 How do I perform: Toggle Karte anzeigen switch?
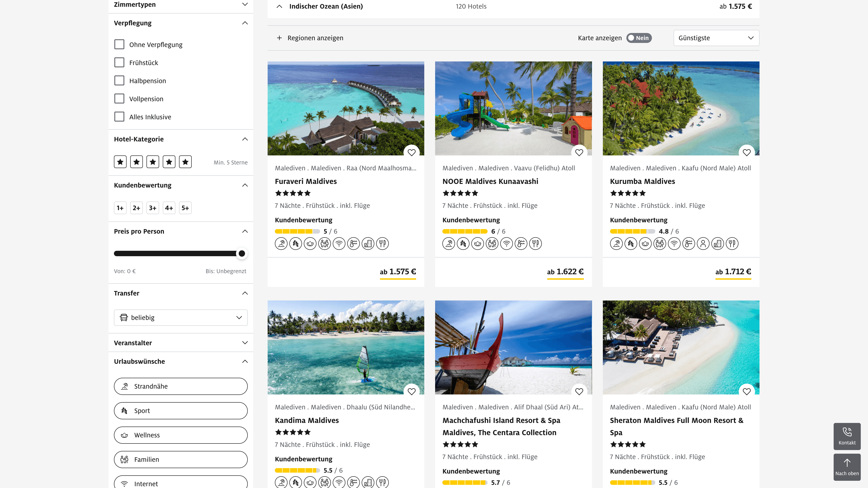tap(639, 38)
